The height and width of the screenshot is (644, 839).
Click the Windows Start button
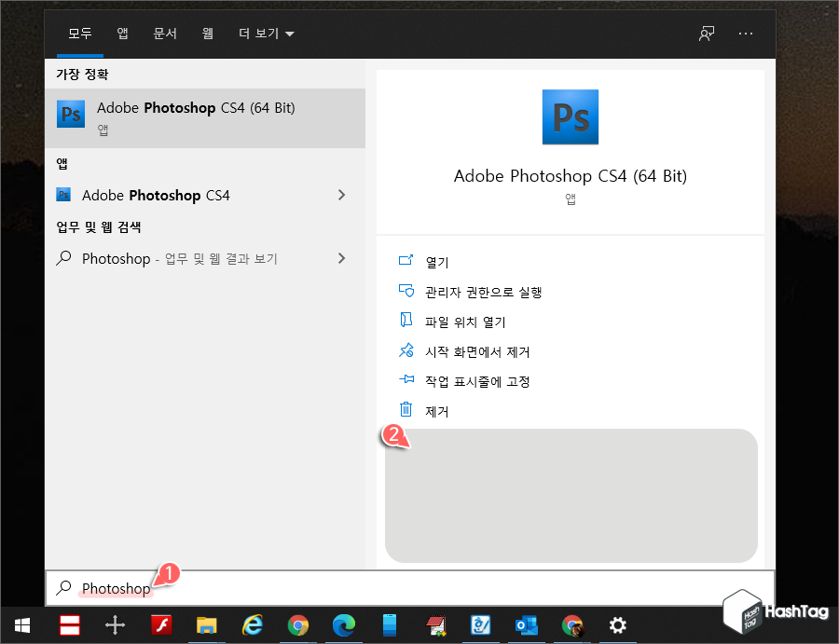[21, 624]
